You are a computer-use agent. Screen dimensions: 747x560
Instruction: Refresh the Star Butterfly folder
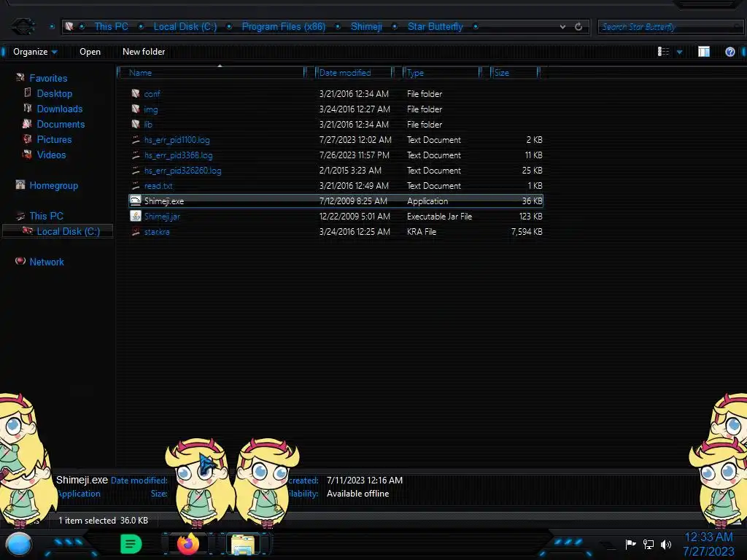point(578,27)
